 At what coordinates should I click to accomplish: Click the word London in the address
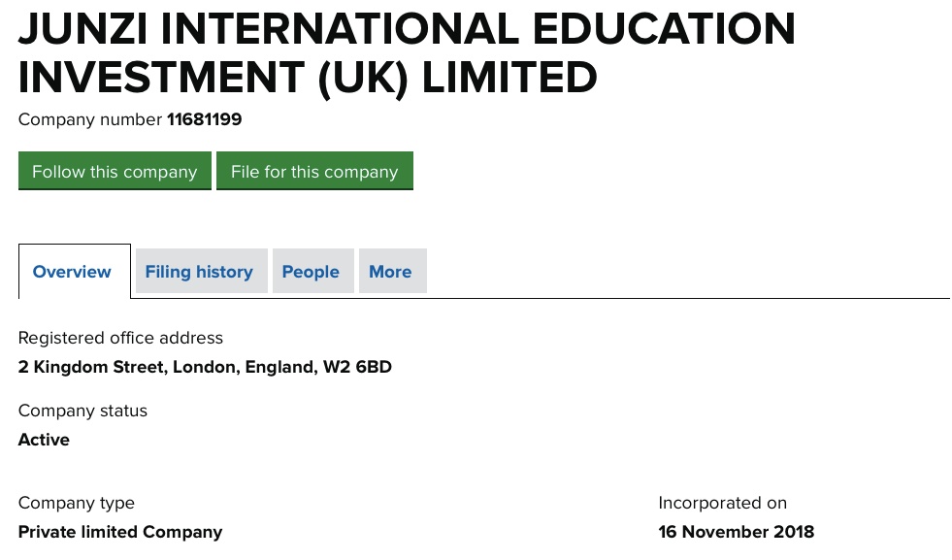pyautogui.click(x=207, y=367)
